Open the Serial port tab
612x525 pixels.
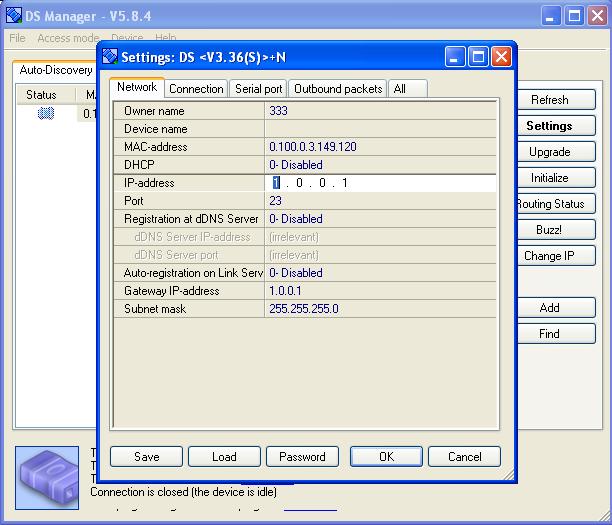(259, 89)
